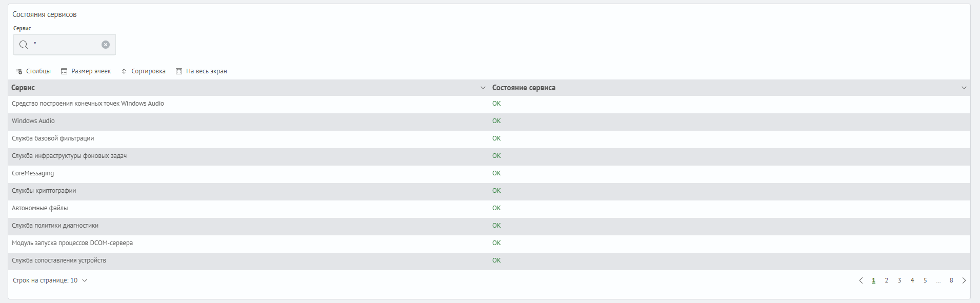The width and height of the screenshot is (980, 303).
Task: Switch table to На весь экран mode
Action: point(202,71)
